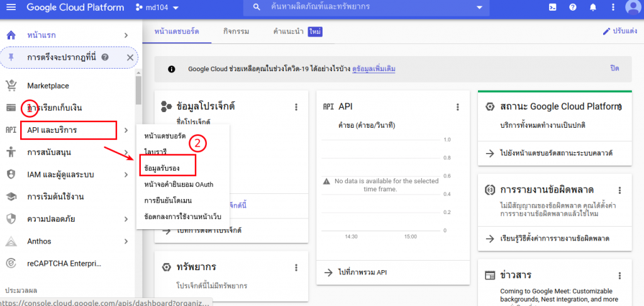Screen dimensions: 644x306
Task: Switch to หน้าแดชบอร์ด tab
Action: click(x=177, y=31)
